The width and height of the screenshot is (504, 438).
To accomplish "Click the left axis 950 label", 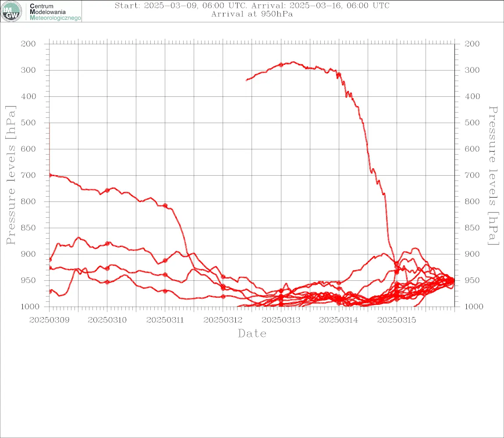I will (x=28, y=280).
